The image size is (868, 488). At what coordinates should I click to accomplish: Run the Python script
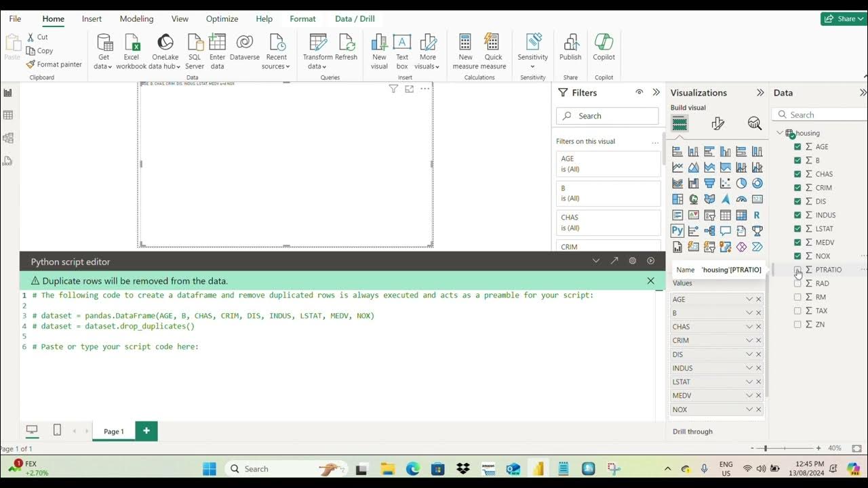[651, 261]
